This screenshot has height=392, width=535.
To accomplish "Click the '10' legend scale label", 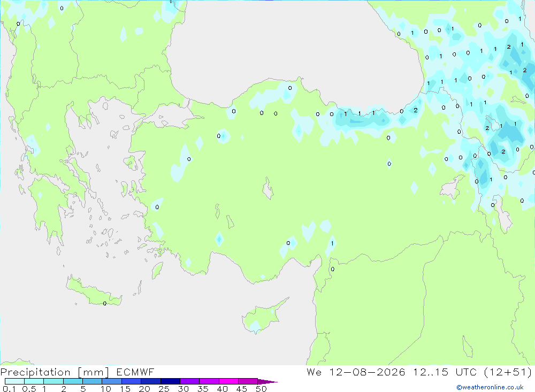I will [x=106, y=389].
